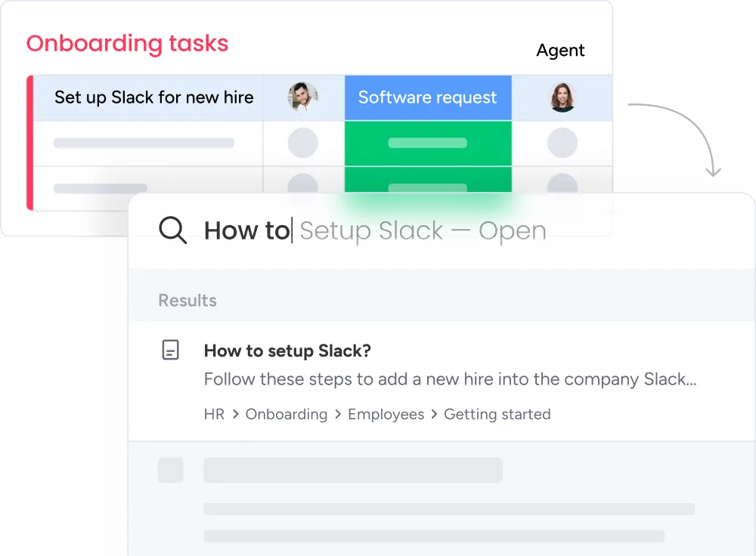
Task: Open the document icon beside How to setup Slack
Action: click(170, 350)
